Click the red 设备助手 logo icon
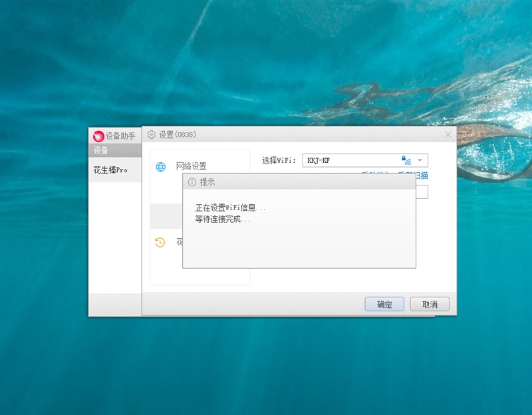Image resolution: width=532 pixels, height=415 pixels. (x=98, y=134)
